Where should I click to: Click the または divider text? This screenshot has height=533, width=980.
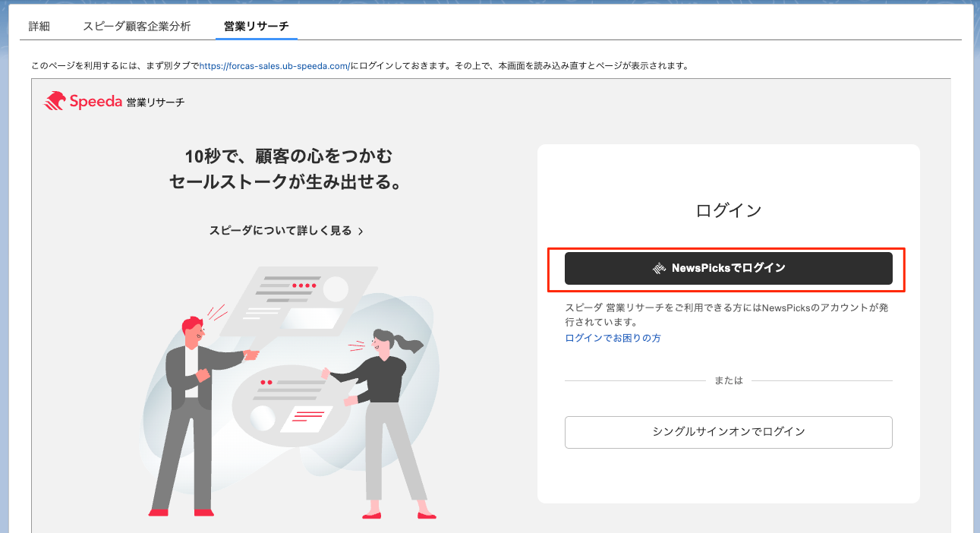(728, 380)
